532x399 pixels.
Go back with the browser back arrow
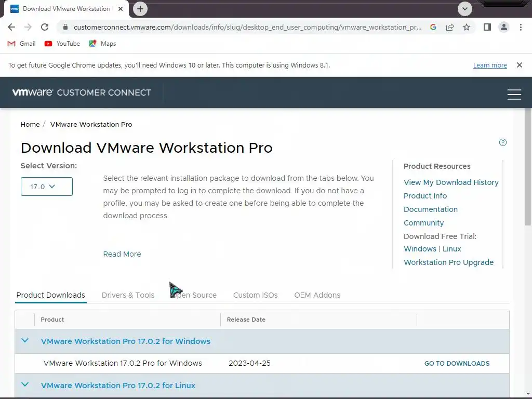click(11, 27)
